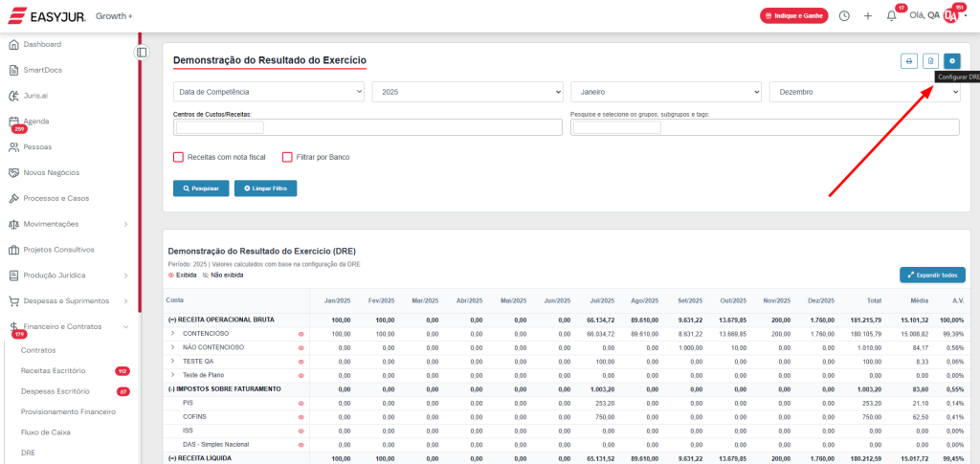Click the Indique e Ganhe button
This screenshot has width=980, height=464.
pyautogui.click(x=792, y=15)
